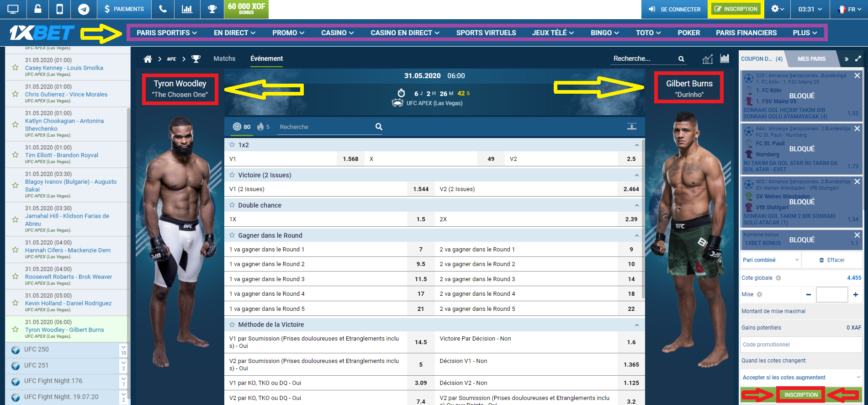Go to Poker section
Viewport: 868px width, 405px height.
689,33
